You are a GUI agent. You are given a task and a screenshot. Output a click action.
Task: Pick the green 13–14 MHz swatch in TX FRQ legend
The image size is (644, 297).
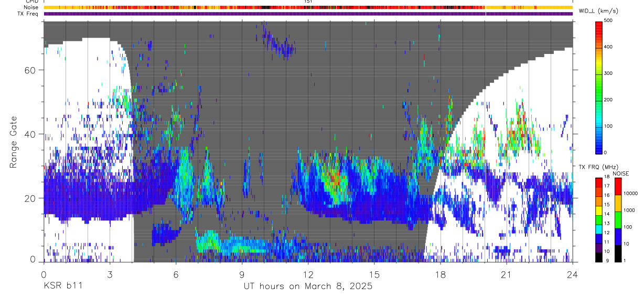point(599,220)
